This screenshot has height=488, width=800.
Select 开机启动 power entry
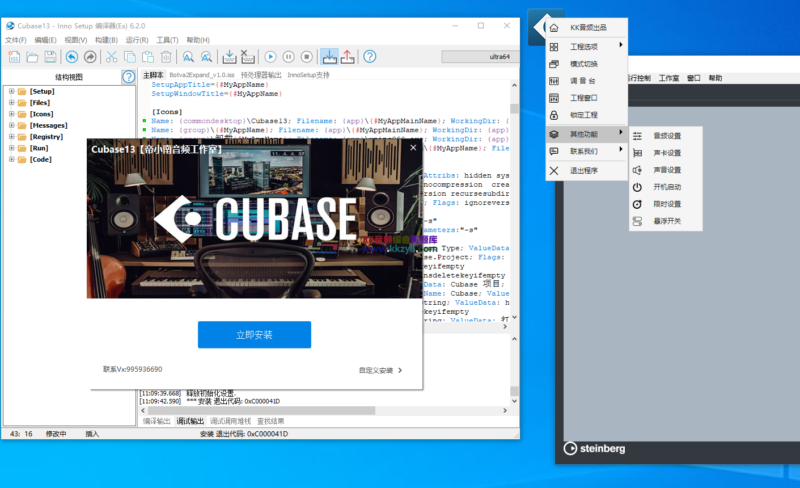click(666, 187)
